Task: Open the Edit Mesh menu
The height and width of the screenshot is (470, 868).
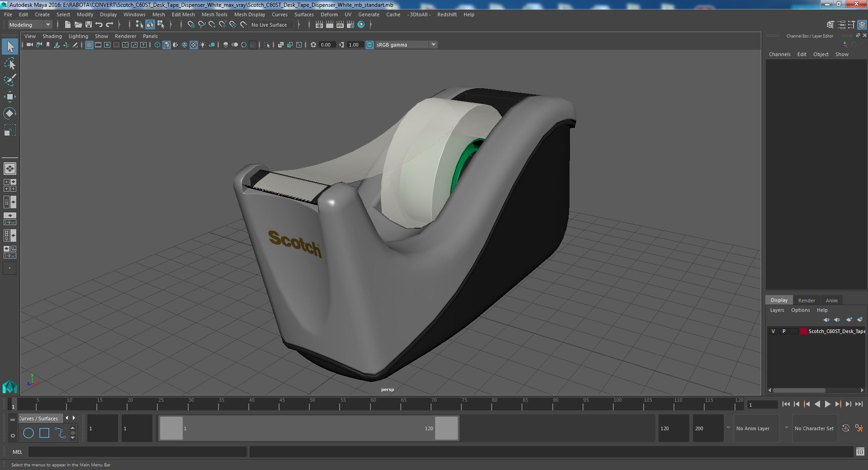Action: 183,14
